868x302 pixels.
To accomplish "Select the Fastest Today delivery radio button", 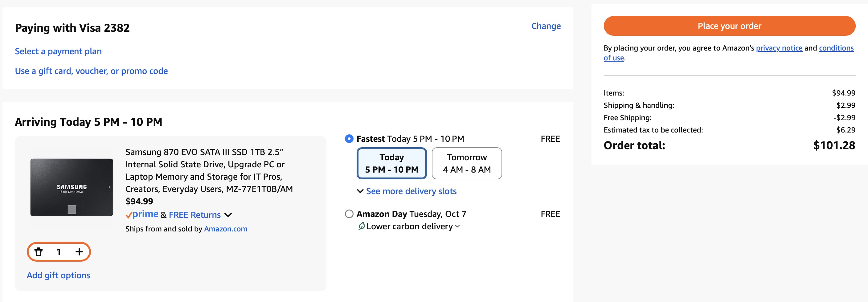I will coord(349,139).
